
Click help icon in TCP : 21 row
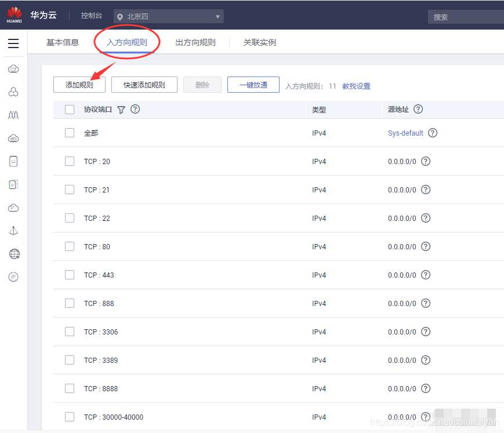426,190
